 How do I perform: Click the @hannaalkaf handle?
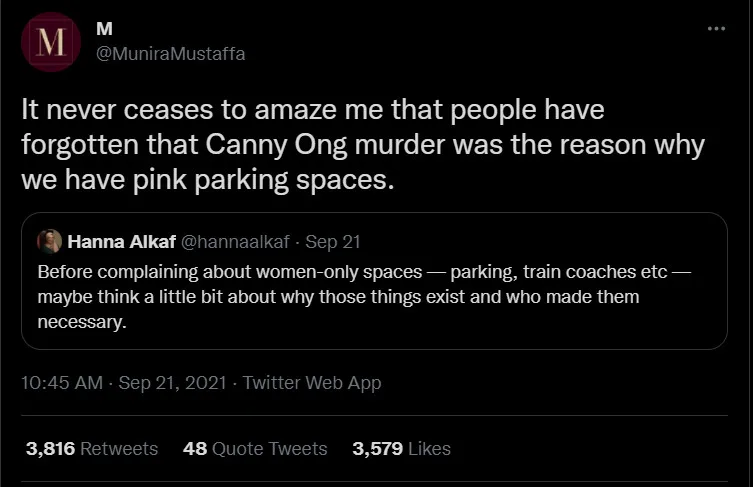pyautogui.click(x=224, y=241)
